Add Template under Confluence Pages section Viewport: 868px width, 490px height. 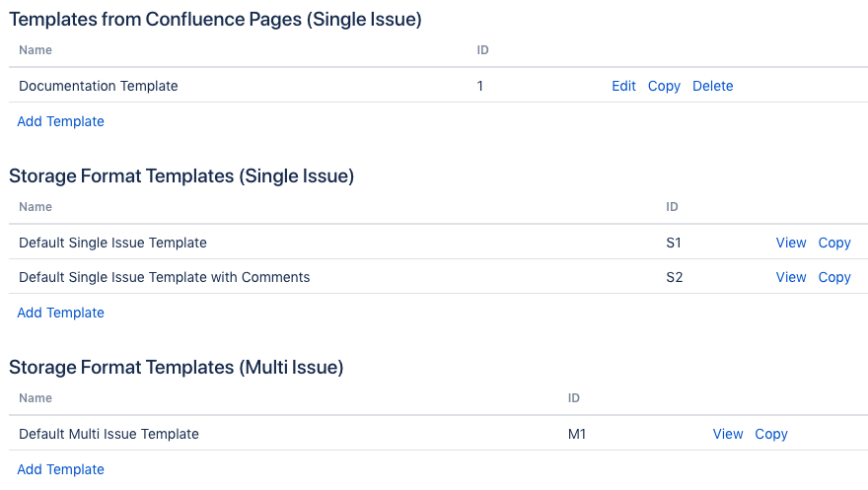coord(60,121)
